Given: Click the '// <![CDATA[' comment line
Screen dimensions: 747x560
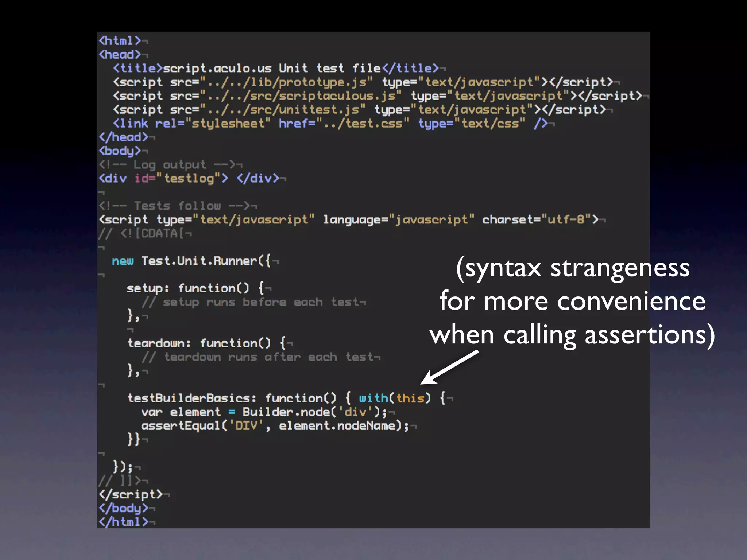Looking at the screenshot, I should point(142,233).
